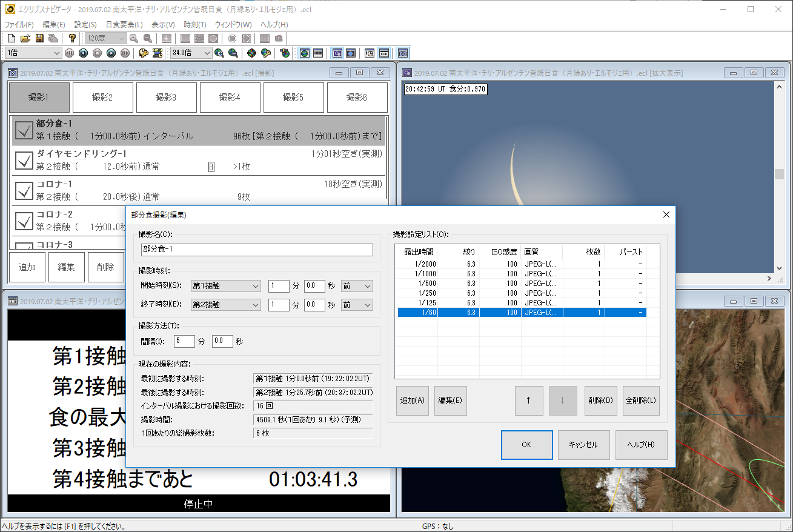
Task: Zoom in with the magnifier globe icon
Action: (x=219, y=53)
